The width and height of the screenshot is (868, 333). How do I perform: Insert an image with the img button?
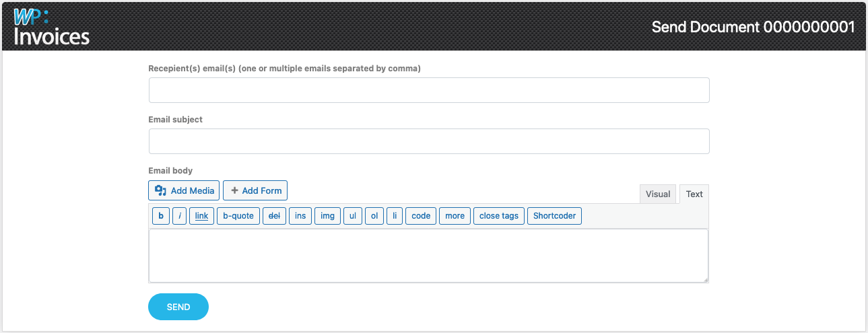click(x=327, y=216)
